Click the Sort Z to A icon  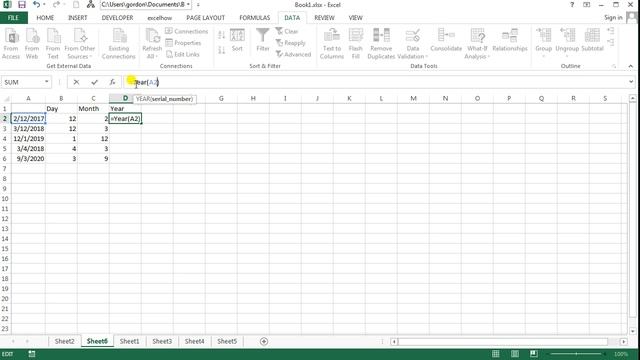pyautogui.click(x=222, y=50)
